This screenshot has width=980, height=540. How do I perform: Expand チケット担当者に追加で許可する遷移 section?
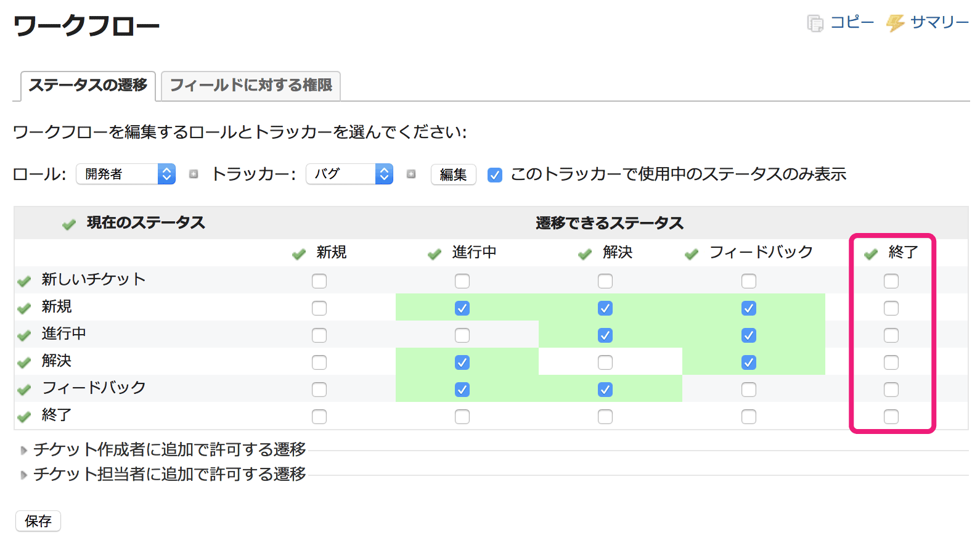[x=169, y=474]
